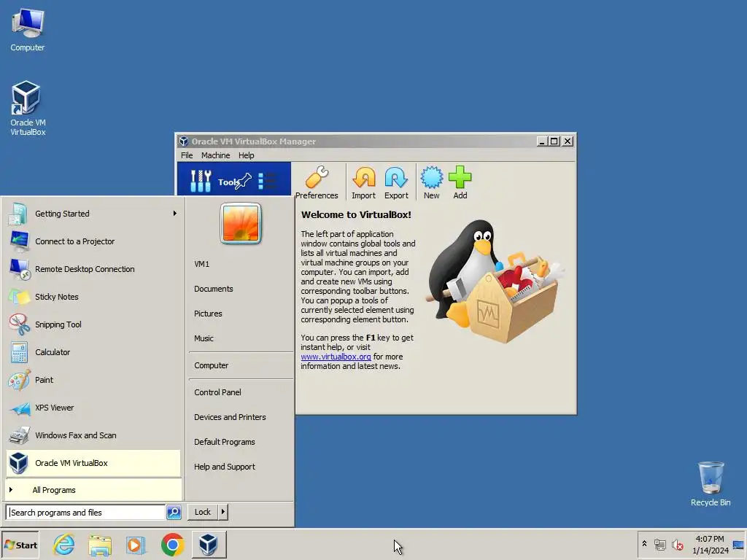Screen dimensions: 747x560
Task: Click the Computer desktop icon
Action: pyautogui.click(x=27, y=29)
